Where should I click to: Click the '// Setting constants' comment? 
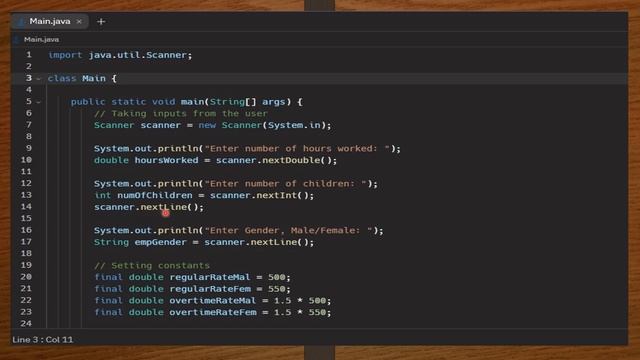tap(152, 266)
